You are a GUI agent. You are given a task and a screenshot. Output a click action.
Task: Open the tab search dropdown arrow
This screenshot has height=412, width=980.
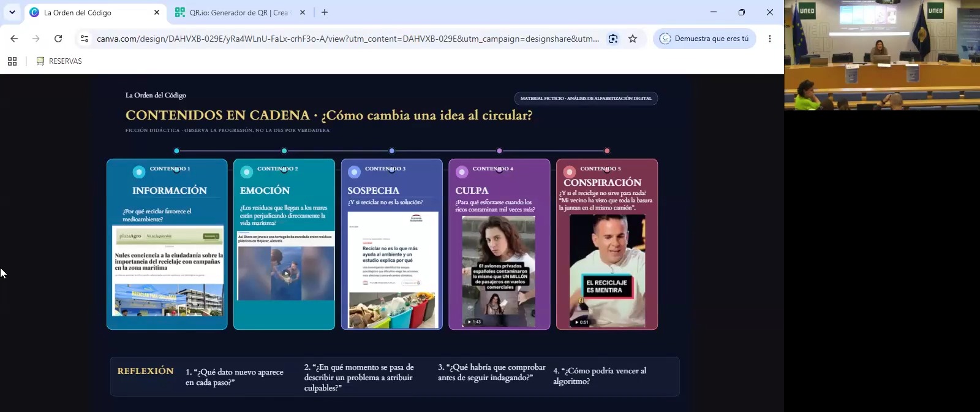12,12
